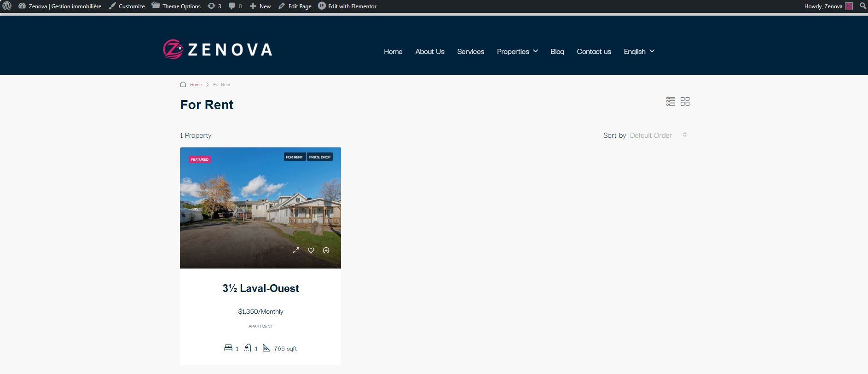The width and height of the screenshot is (868, 374).
Task: Click the 765 sqft value
Action: 285,349
